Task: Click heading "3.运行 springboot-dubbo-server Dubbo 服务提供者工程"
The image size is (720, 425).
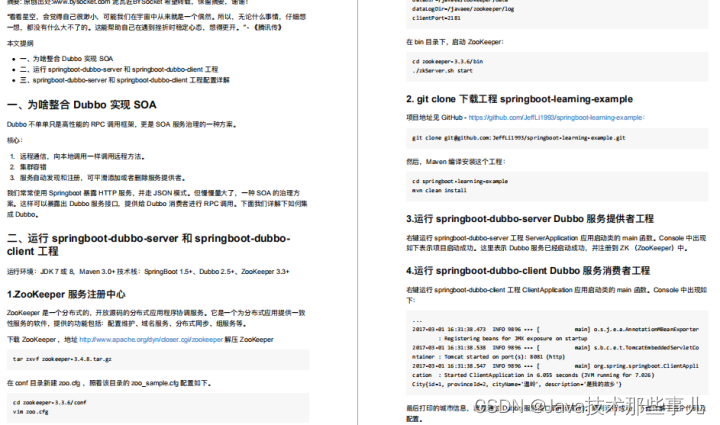Action: pos(530,219)
